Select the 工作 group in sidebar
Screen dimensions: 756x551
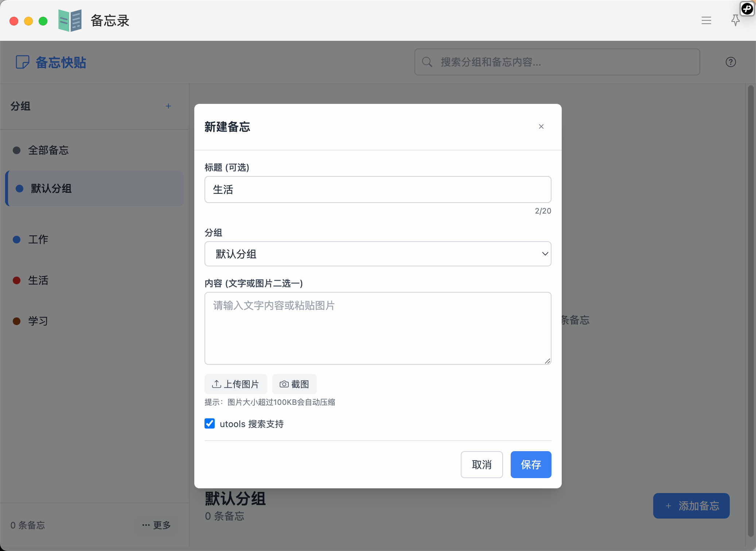pos(38,239)
